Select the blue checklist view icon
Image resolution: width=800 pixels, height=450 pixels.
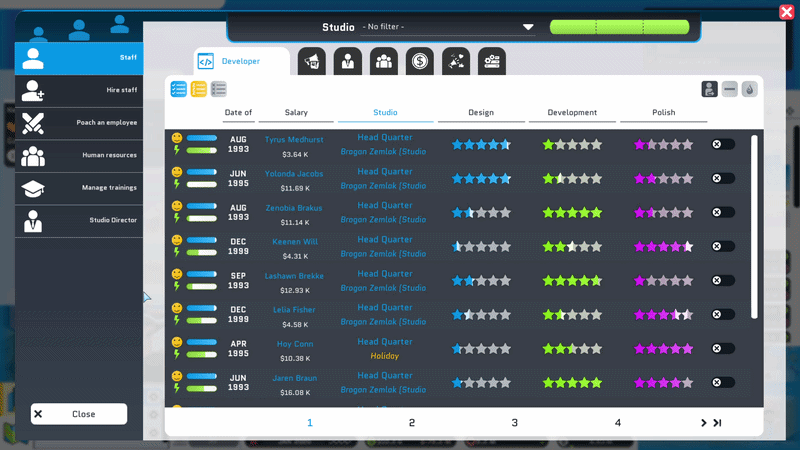pyautogui.click(x=179, y=89)
